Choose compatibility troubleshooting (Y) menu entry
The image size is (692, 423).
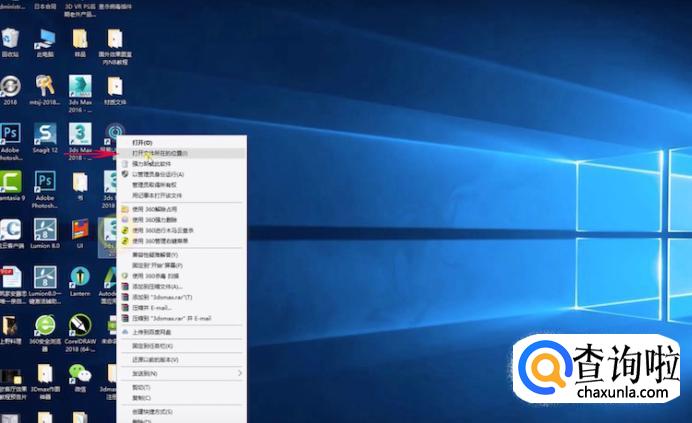pos(181,255)
